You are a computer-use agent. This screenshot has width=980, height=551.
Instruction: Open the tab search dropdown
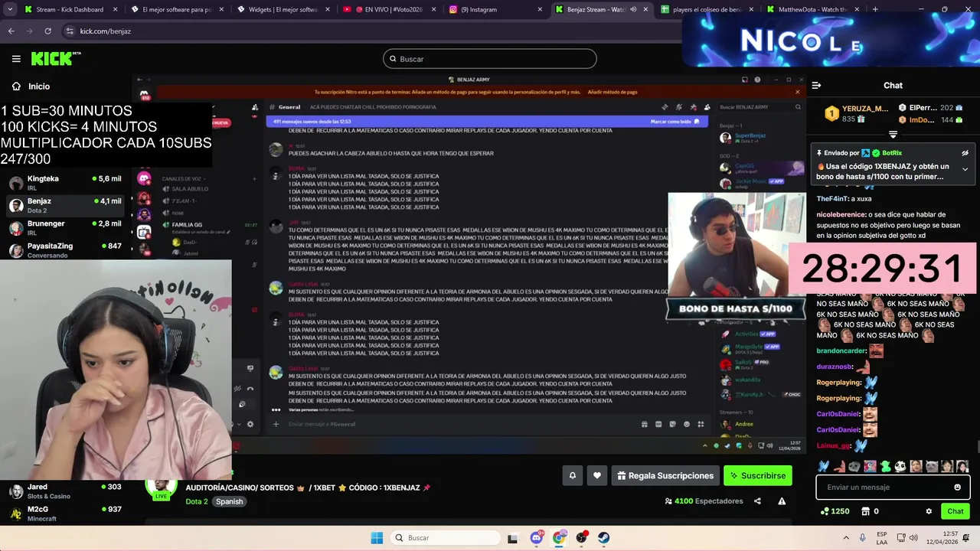point(10,9)
